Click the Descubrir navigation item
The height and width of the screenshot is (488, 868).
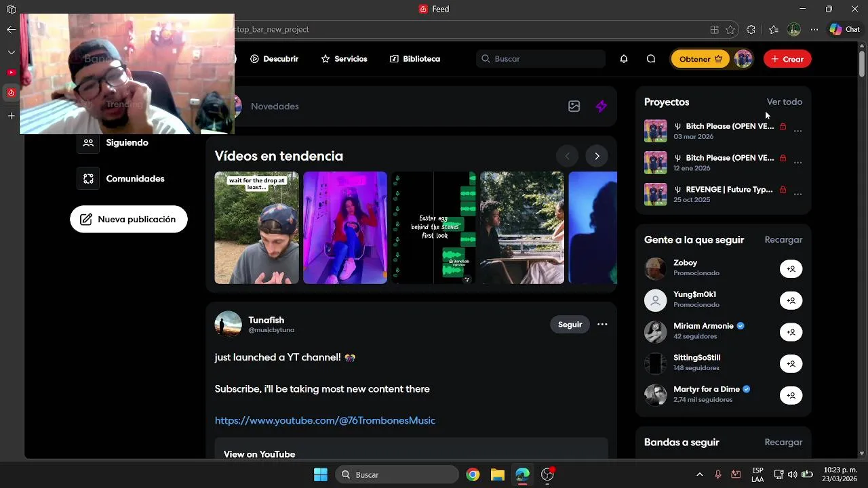pyautogui.click(x=274, y=59)
